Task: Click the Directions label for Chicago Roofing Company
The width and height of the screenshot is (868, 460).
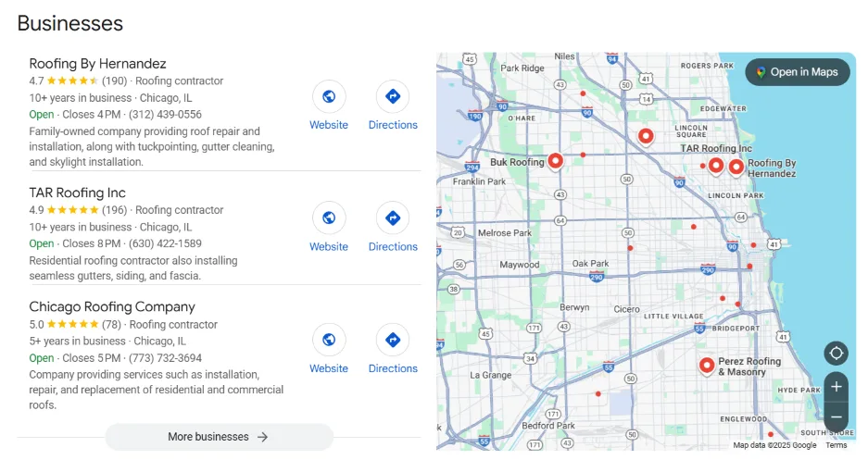Action: (393, 368)
